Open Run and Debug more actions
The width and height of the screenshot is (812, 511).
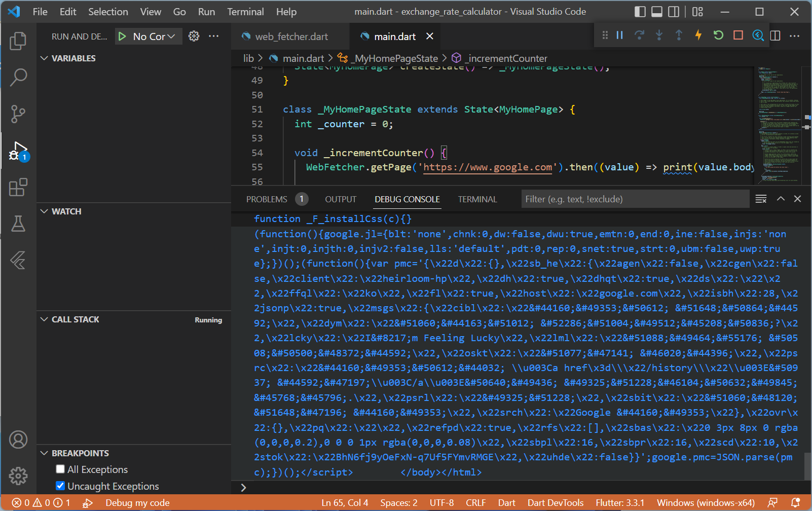(214, 36)
